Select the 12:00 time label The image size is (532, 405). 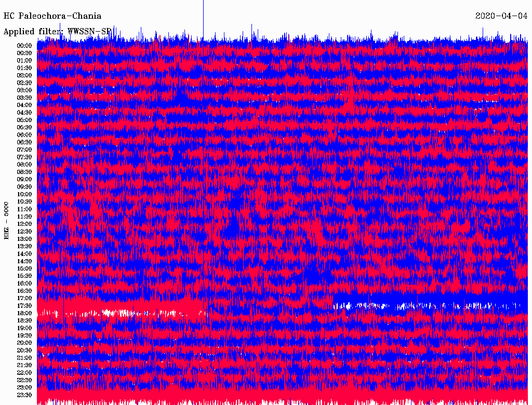[24, 224]
